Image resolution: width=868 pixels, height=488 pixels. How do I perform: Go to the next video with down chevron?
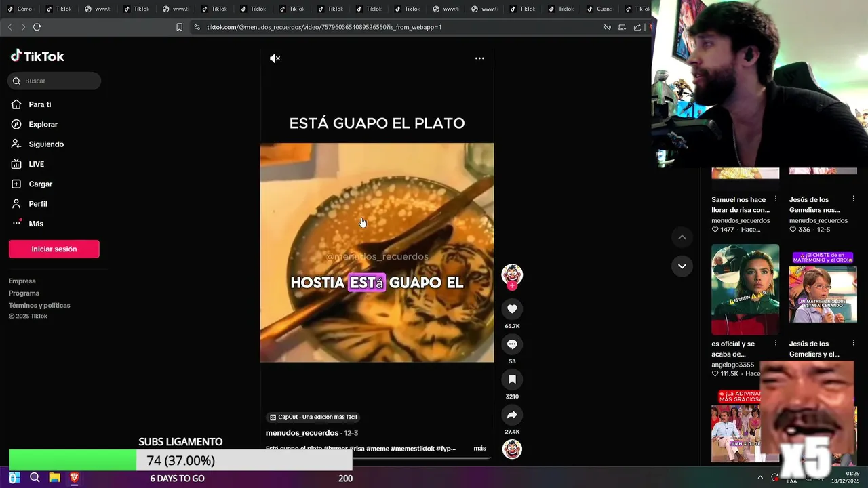[682, 266]
